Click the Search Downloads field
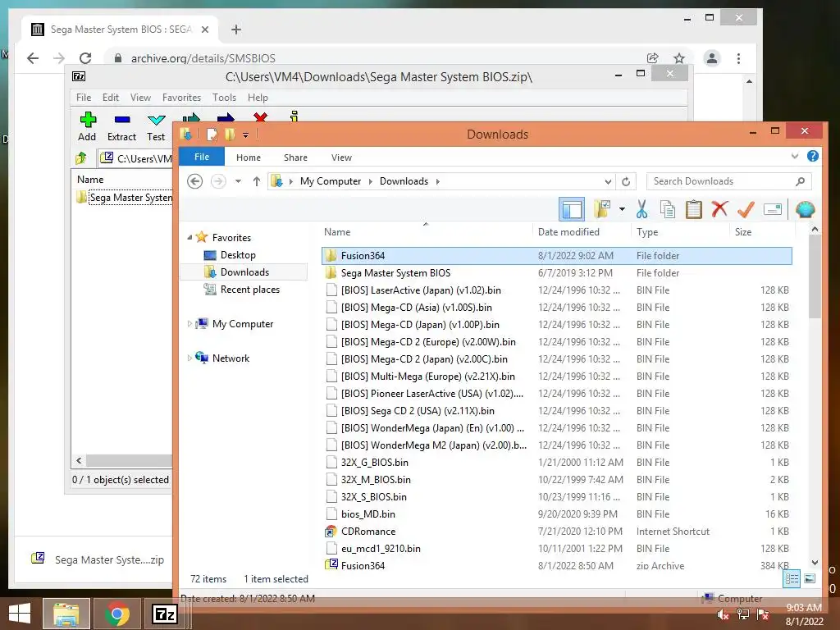The height and width of the screenshot is (630, 840). [728, 181]
